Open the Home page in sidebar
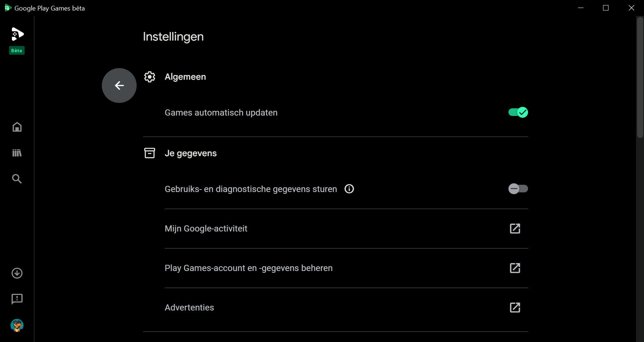644x342 pixels. [17, 127]
